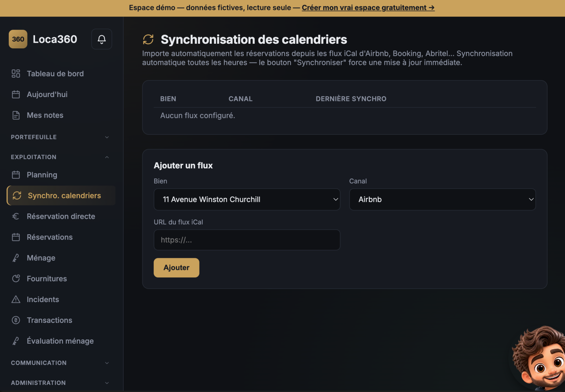Image resolution: width=565 pixels, height=392 pixels.
Task: Click the Incidents warning triangle icon
Action: pyautogui.click(x=16, y=300)
